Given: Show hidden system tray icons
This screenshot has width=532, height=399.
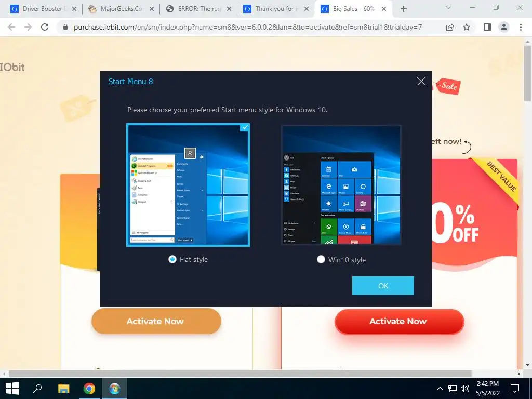Looking at the screenshot, I should point(440,389).
